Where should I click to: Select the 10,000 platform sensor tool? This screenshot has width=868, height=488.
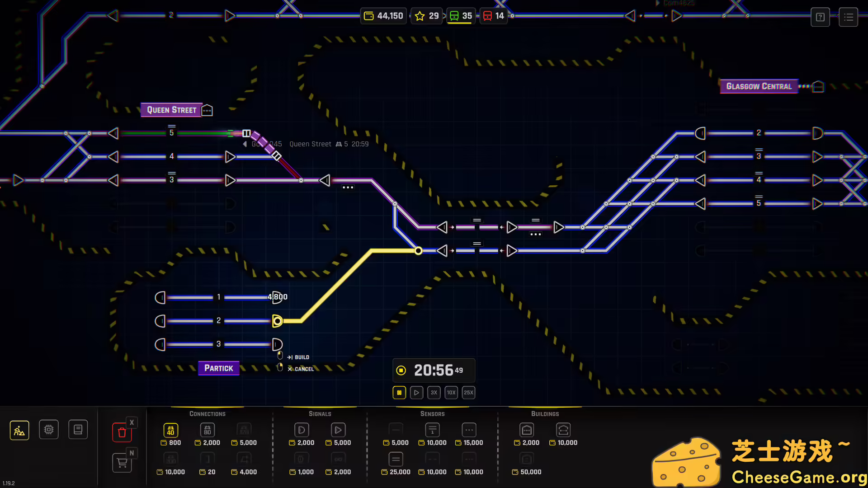click(432, 430)
